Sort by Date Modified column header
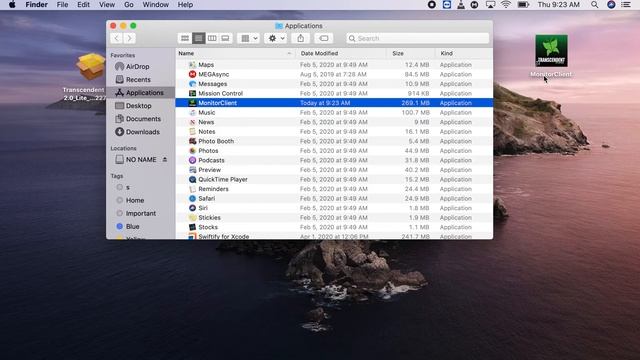 341,53
